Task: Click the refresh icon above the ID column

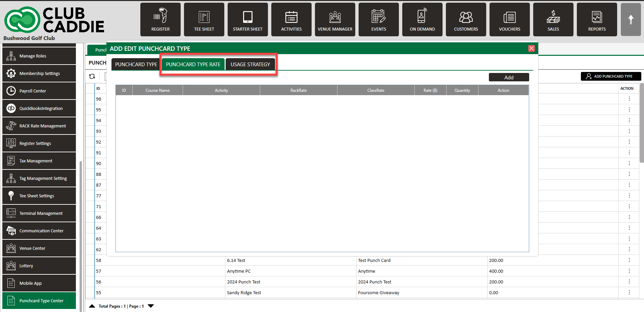Action: (x=92, y=76)
